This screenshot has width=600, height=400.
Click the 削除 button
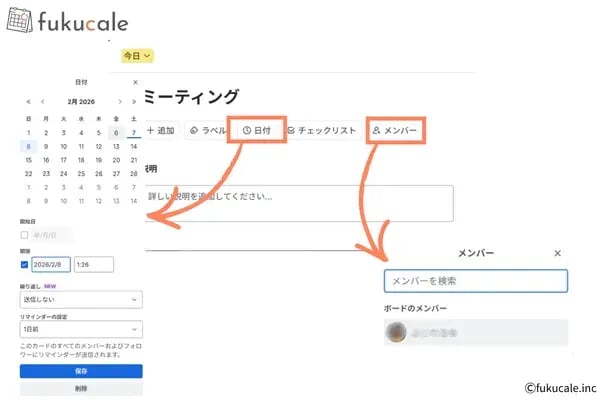(81, 389)
